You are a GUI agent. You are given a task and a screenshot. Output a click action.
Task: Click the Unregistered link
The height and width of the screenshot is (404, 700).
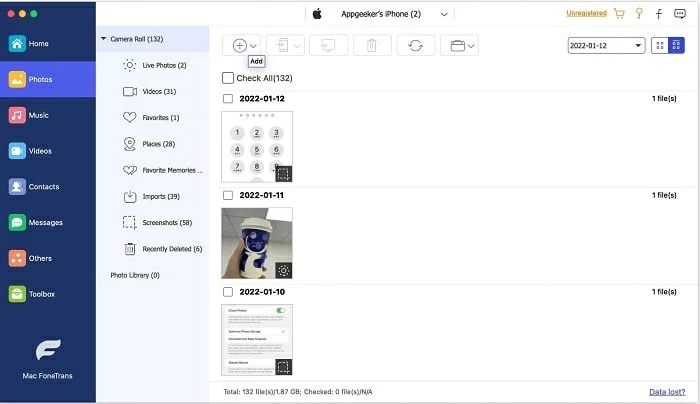click(x=586, y=14)
